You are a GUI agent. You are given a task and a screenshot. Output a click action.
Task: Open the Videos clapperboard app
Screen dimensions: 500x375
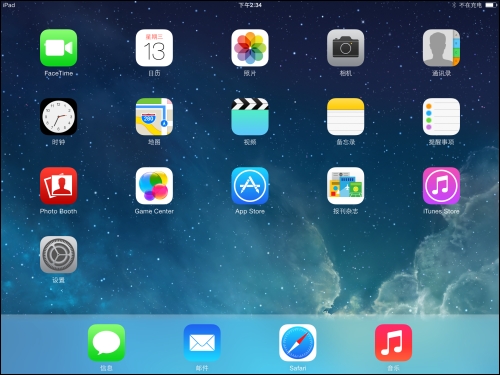(250, 117)
